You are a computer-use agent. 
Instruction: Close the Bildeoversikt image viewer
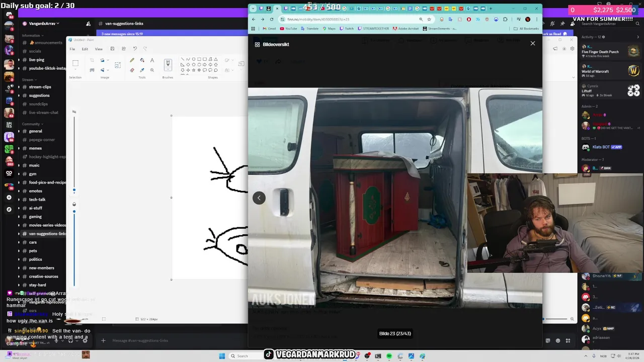(533, 43)
